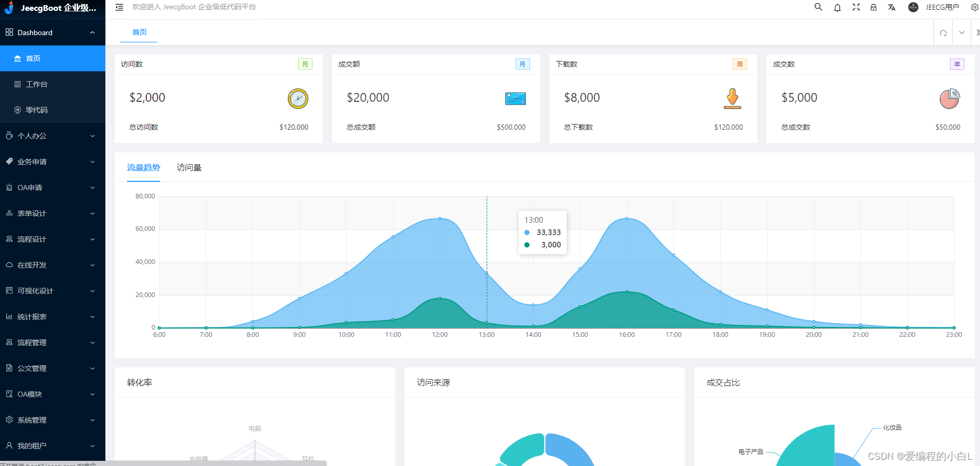Collapse the Dashboard menu chevron
This screenshot has height=466, width=980.
92,33
